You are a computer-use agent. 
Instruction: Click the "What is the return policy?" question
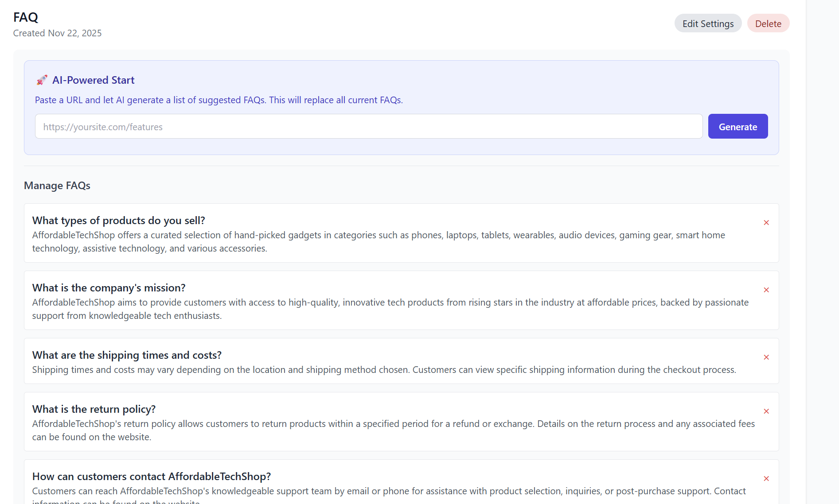click(94, 409)
